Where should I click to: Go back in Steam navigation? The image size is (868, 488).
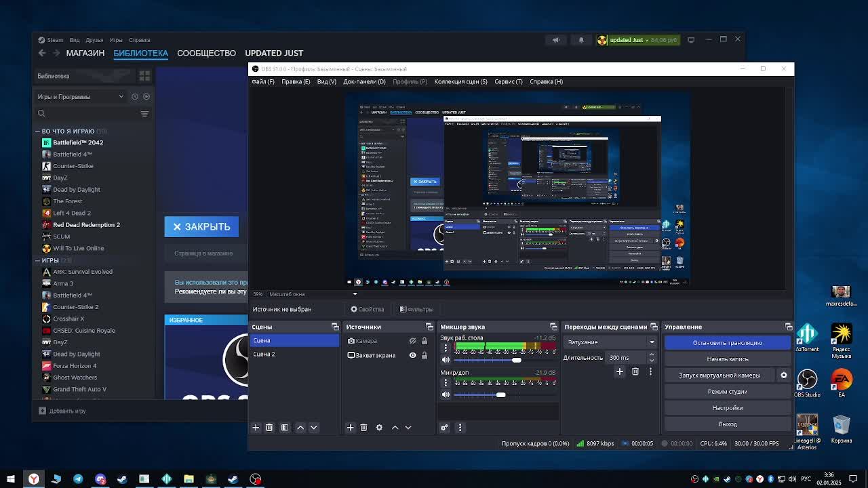42,53
